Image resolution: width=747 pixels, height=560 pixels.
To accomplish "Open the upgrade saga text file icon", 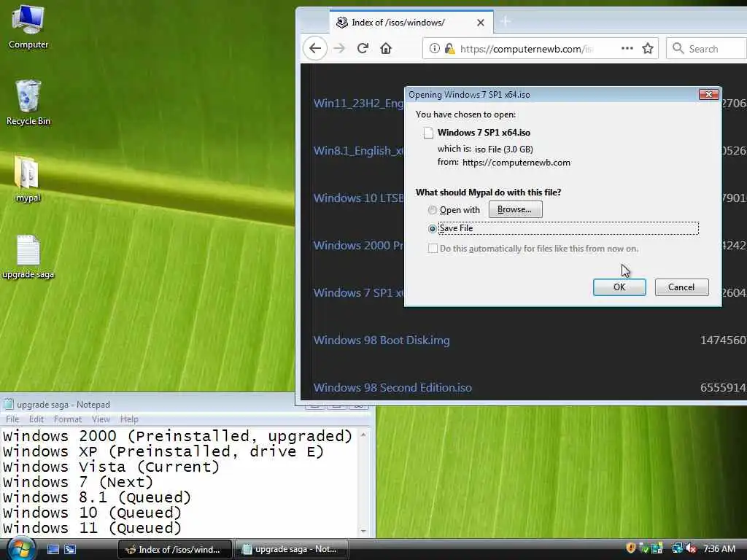I will [28, 256].
